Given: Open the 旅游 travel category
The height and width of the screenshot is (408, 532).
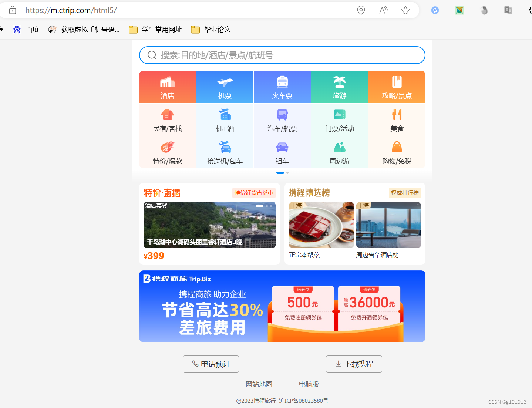Looking at the screenshot, I should click(340, 87).
